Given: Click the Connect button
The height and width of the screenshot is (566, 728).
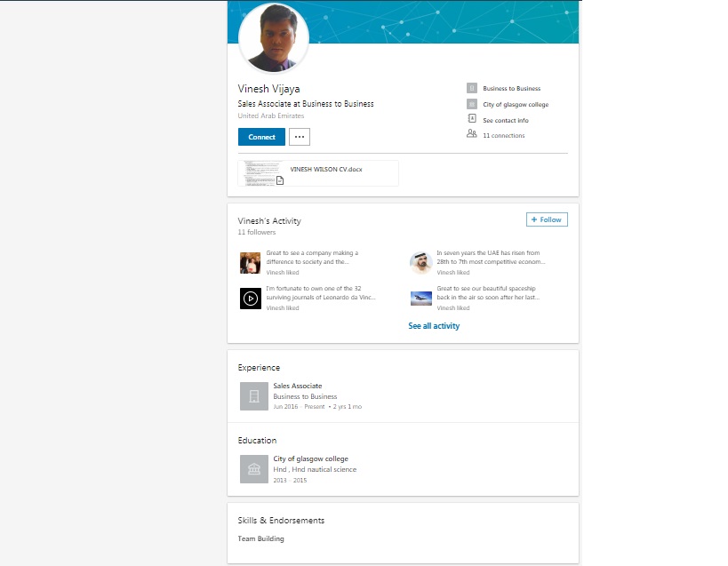Looking at the screenshot, I should coord(261,137).
